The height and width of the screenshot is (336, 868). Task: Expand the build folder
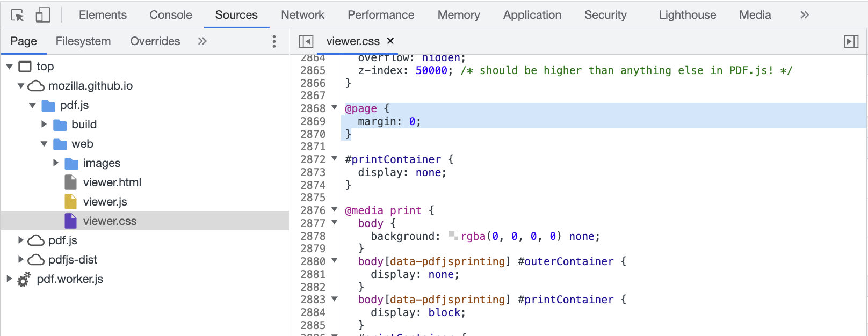pyautogui.click(x=44, y=125)
